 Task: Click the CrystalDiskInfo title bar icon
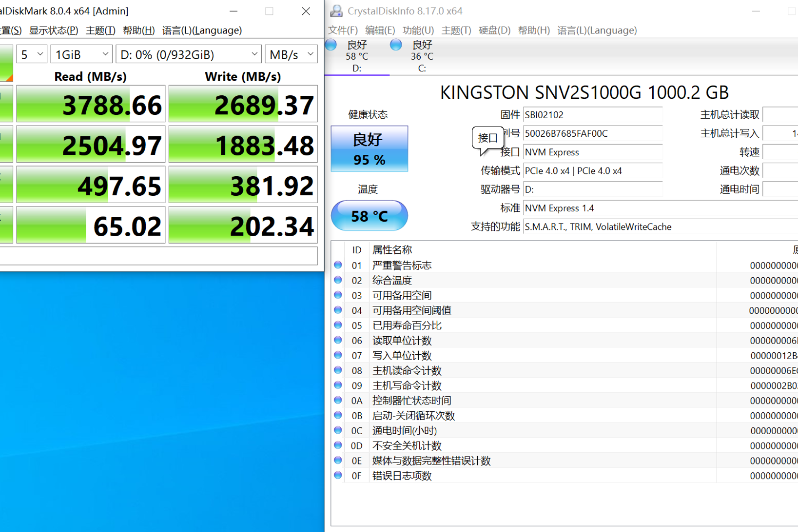point(336,11)
